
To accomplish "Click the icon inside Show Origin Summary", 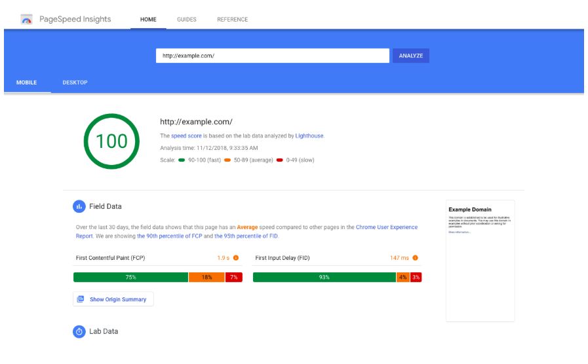I will click(x=81, y=299).
